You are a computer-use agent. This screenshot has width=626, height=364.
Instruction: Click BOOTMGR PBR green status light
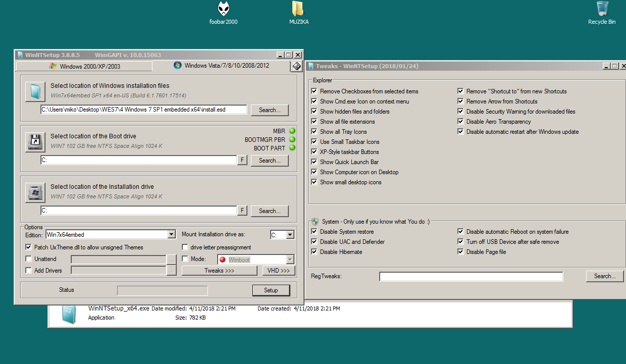click(292, 140)
